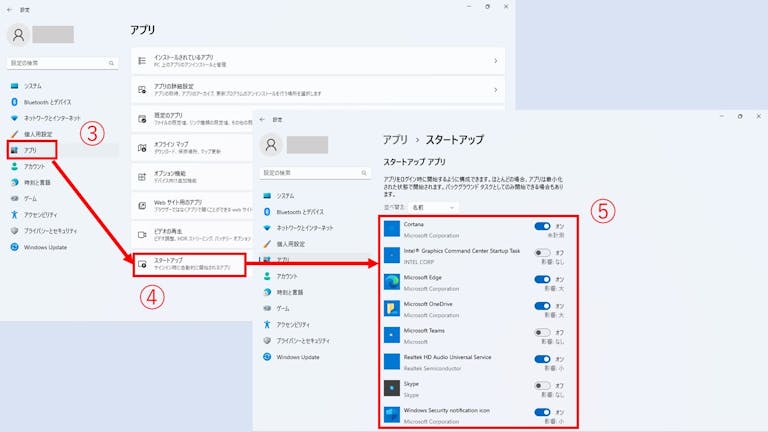This screenshot has height=432, width=768.
Task: Select システム in the Startup window sidebar
Action: [x=314, y=196]
